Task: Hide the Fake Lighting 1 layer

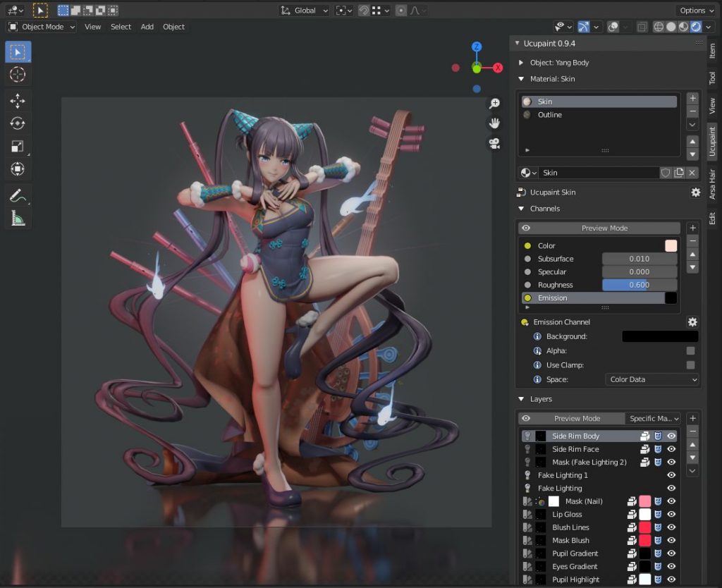Action: (x=671, y=475)
